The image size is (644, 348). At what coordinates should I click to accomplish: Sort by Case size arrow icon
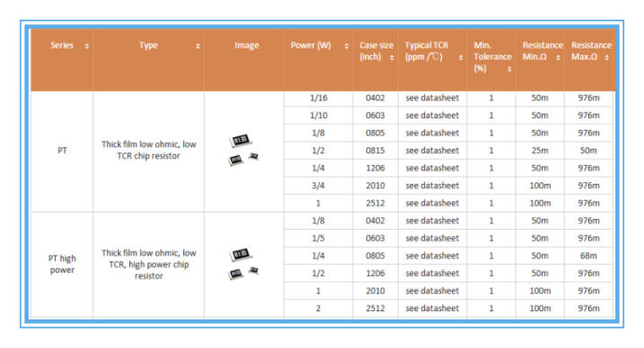tap(392, 57)
